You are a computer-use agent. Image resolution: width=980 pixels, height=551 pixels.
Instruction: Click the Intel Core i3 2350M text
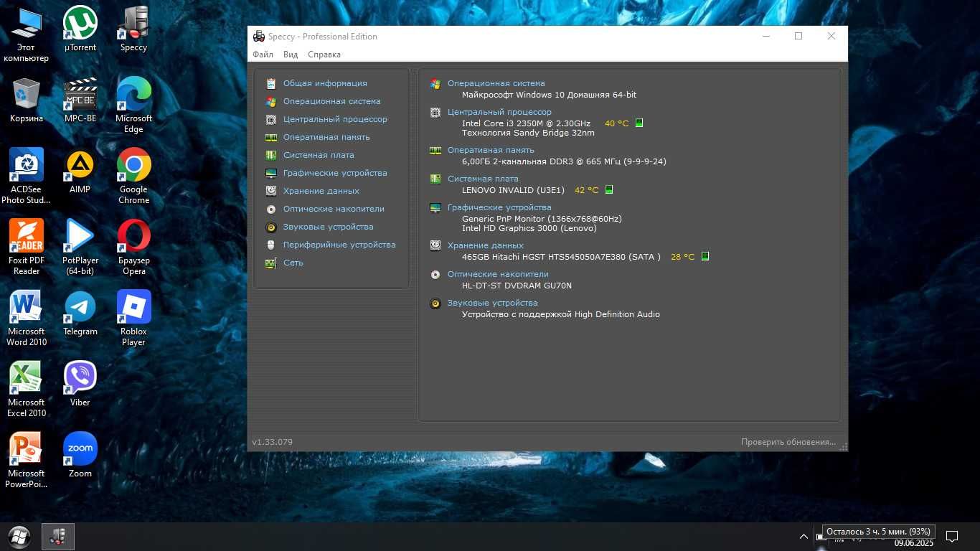click(526, 123)
